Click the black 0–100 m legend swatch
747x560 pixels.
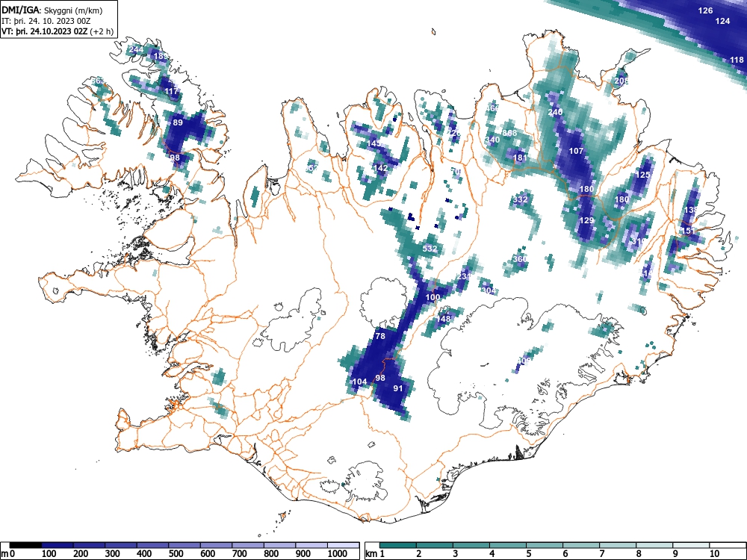pos(25,545)
